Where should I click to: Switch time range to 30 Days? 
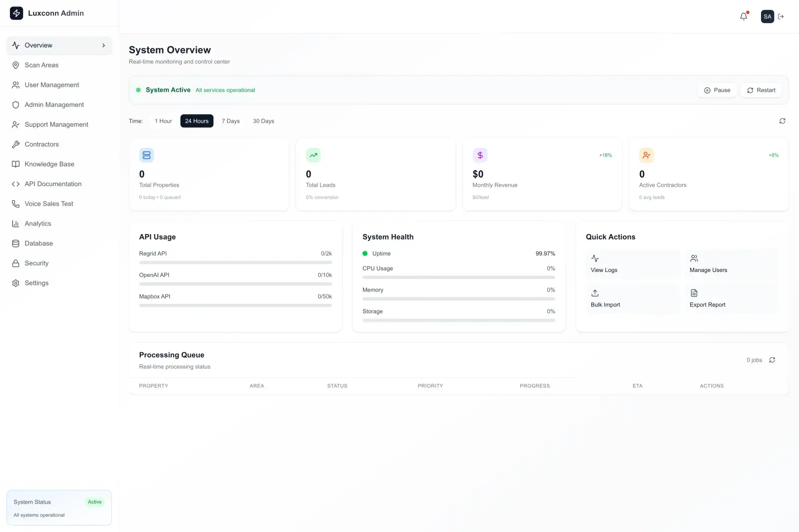pyautogui.click(x=264, y=121)
